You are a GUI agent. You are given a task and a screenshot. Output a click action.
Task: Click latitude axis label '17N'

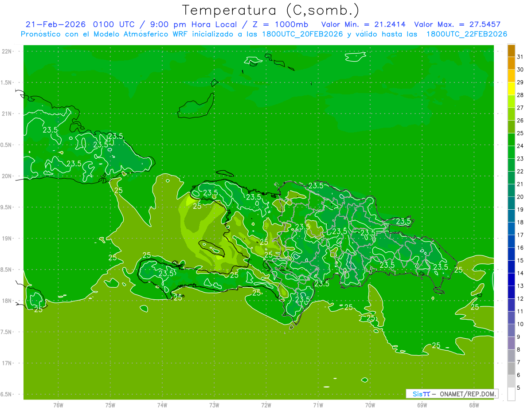tap(7, 363)
